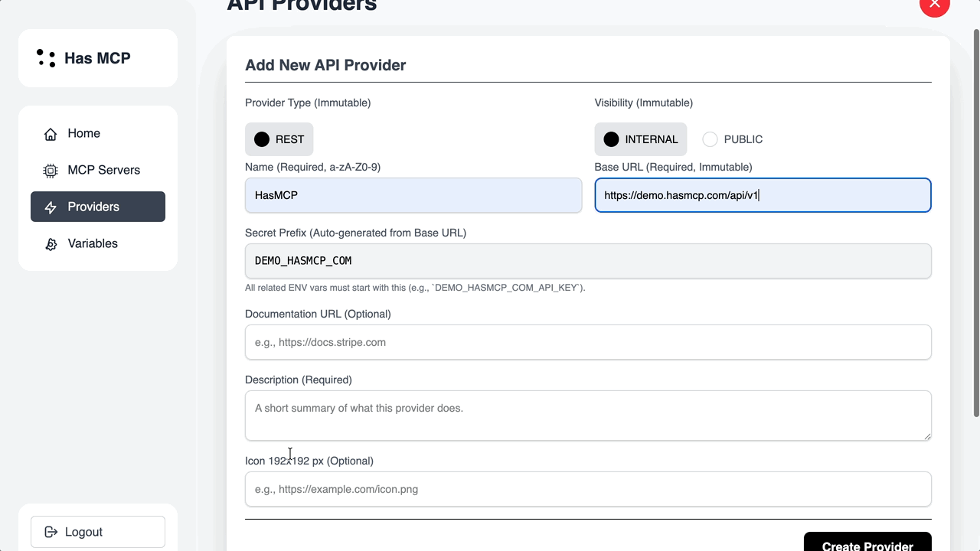The image size is (980, 551).
Task: Click the Provider Type (Immutable) label
Action: click(308, 103)
